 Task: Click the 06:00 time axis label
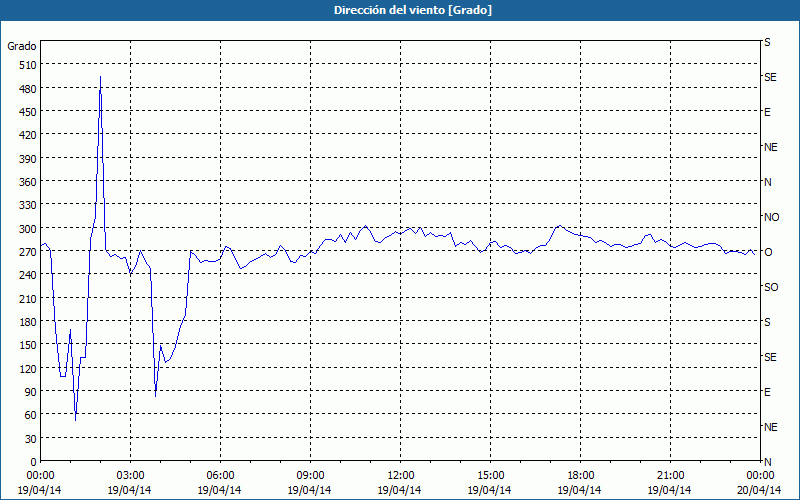(220, 476)
